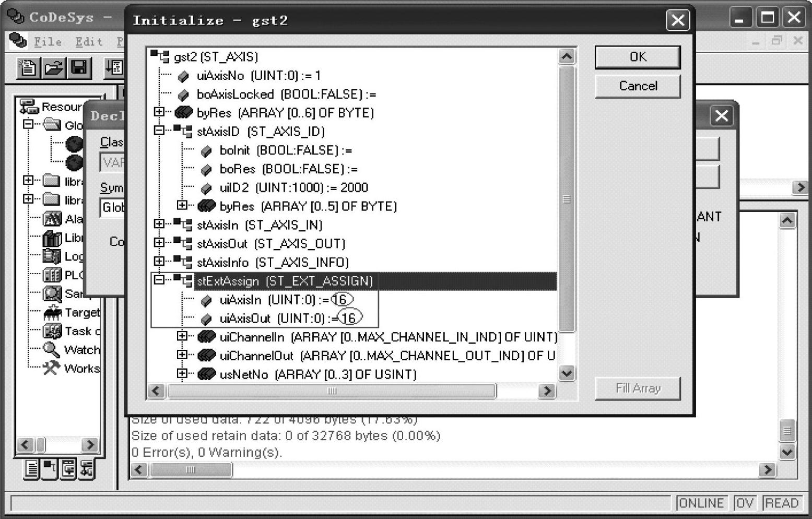Open the Library Manager node icon

pos(52,238)
